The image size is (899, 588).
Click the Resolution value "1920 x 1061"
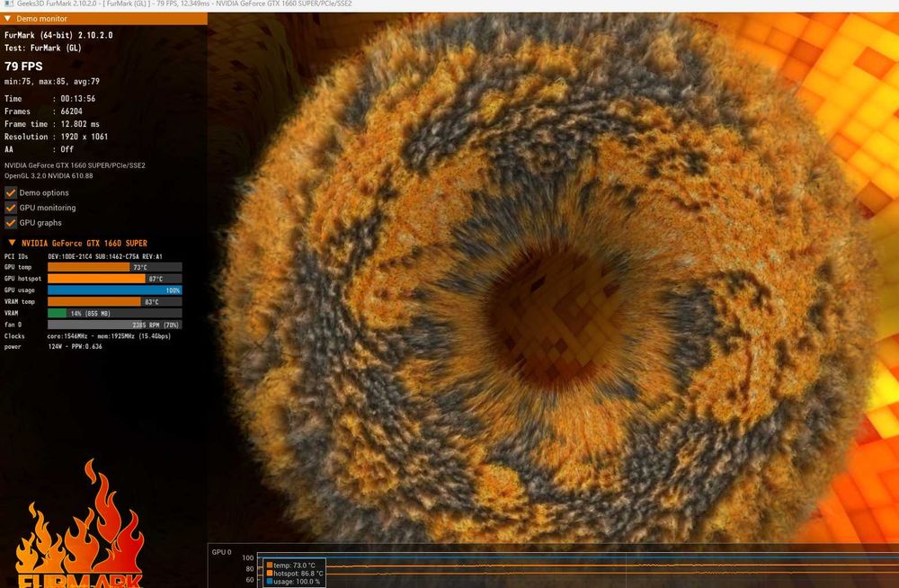tap(85, 137)
